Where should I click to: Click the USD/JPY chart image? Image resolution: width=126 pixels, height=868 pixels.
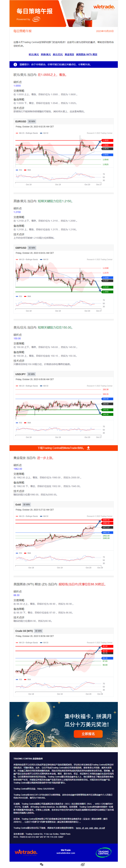[64, 405]
